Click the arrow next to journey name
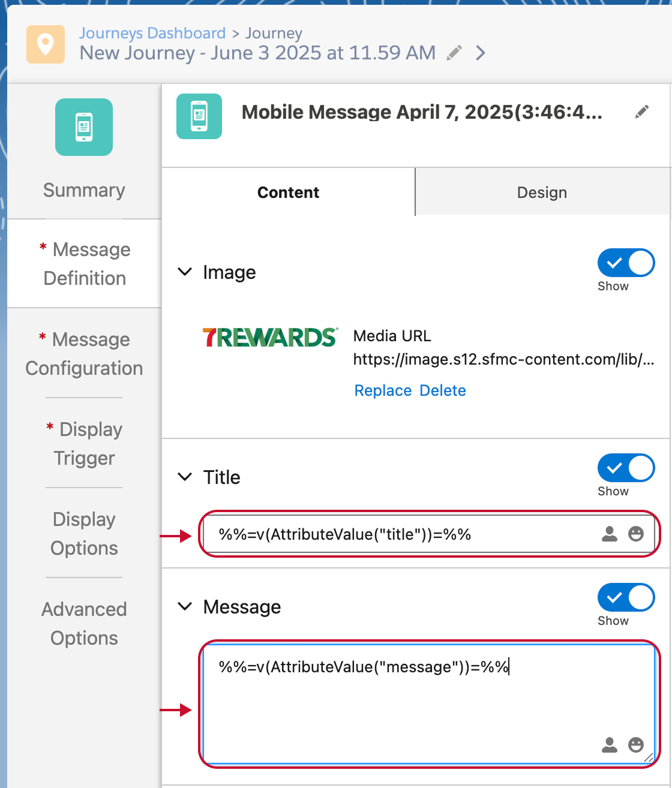The image size is (672, 788). click(x=480, y=53)
